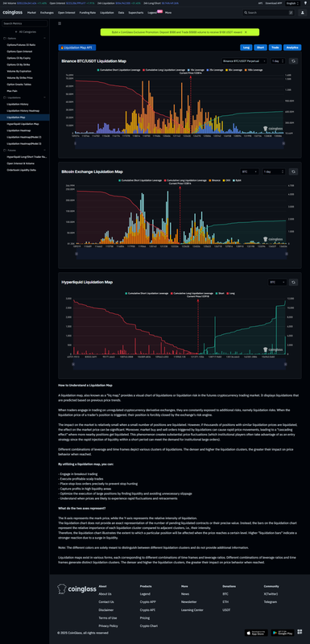The image size is (310, 644).
Task: Click the CoinGlass footer logo
Action: pyautogui.click(x=76, y=589)
